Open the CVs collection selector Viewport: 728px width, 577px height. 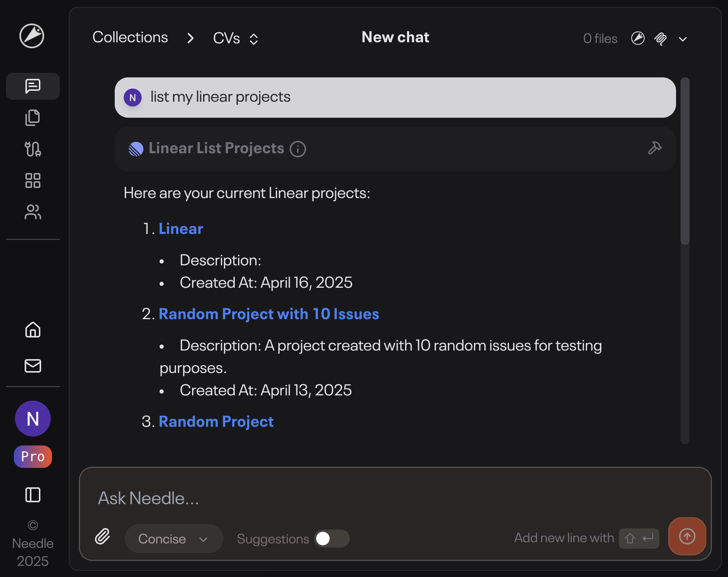235,38
